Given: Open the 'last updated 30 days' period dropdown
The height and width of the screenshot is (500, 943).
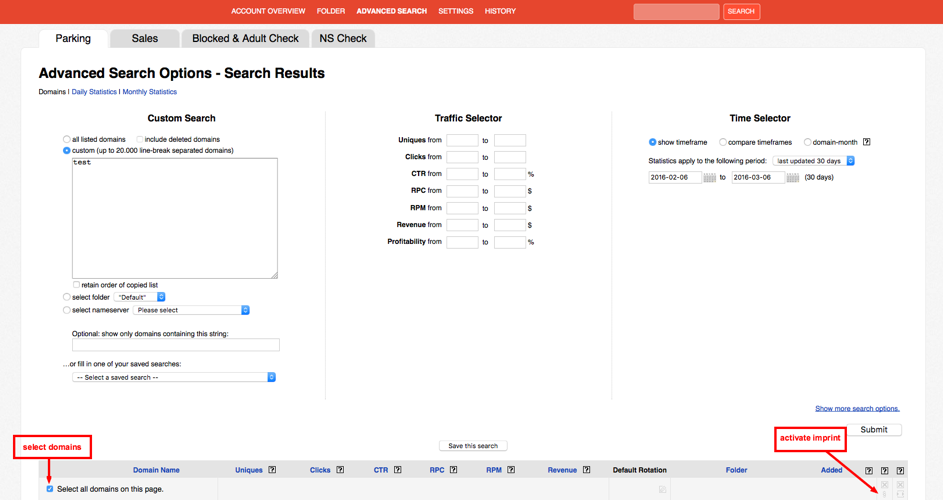Looking at the screenshot, I should pyautogui.click(x=814, y=161).
